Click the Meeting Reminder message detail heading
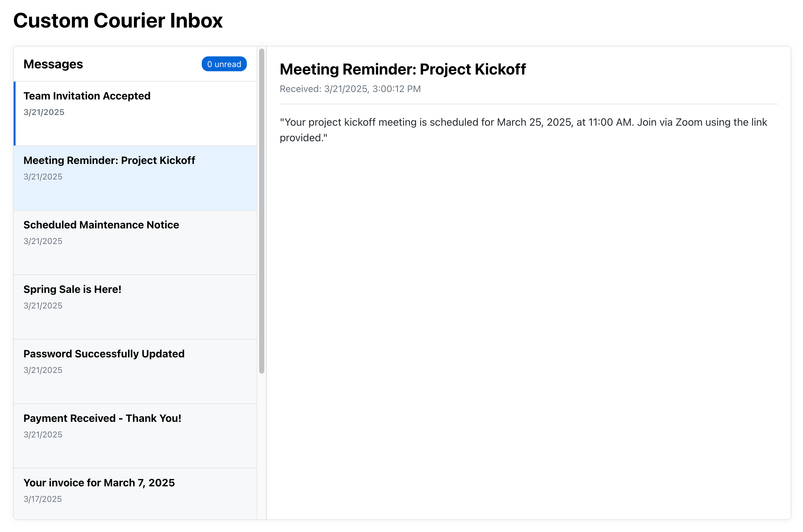This screenshot has width=803, height=532. pyautogui.click(x=403, y=69)
